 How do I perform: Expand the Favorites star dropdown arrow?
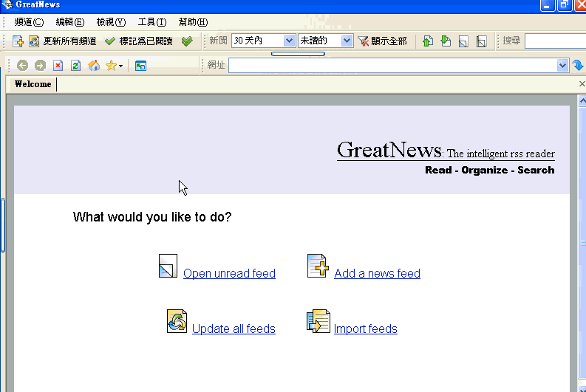(120, 66)
